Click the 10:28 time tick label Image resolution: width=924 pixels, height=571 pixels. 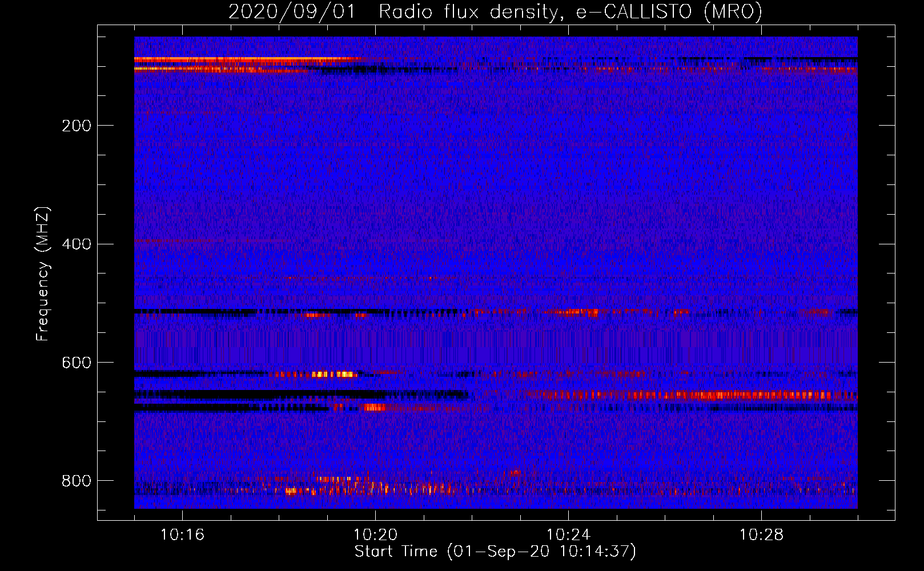(761, 535)
